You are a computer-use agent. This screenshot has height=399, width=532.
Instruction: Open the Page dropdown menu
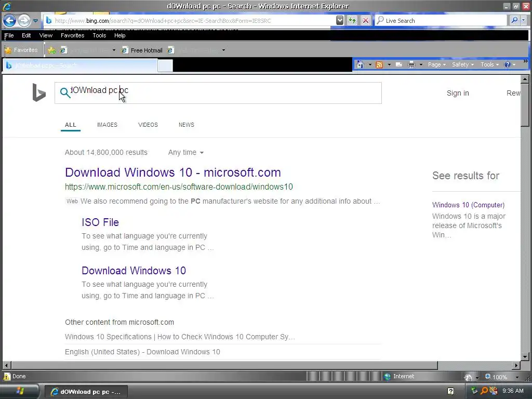436,64
